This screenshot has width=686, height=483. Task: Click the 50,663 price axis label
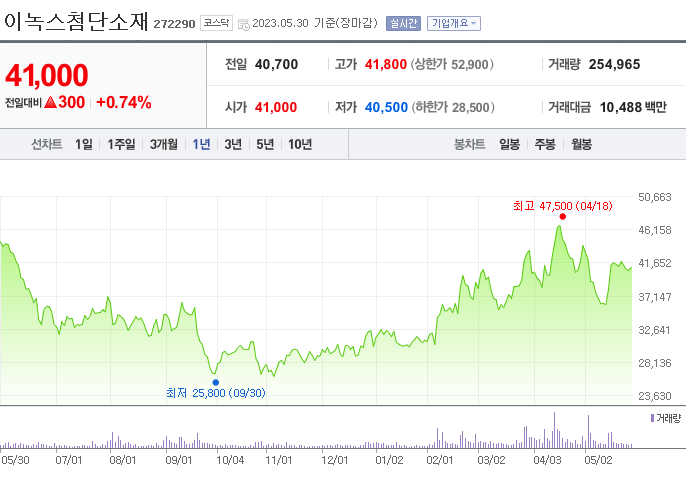tap(654, 197)
